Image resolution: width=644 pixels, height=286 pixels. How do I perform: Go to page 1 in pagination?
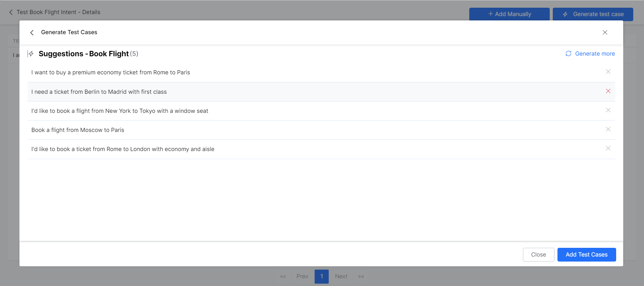321,276
